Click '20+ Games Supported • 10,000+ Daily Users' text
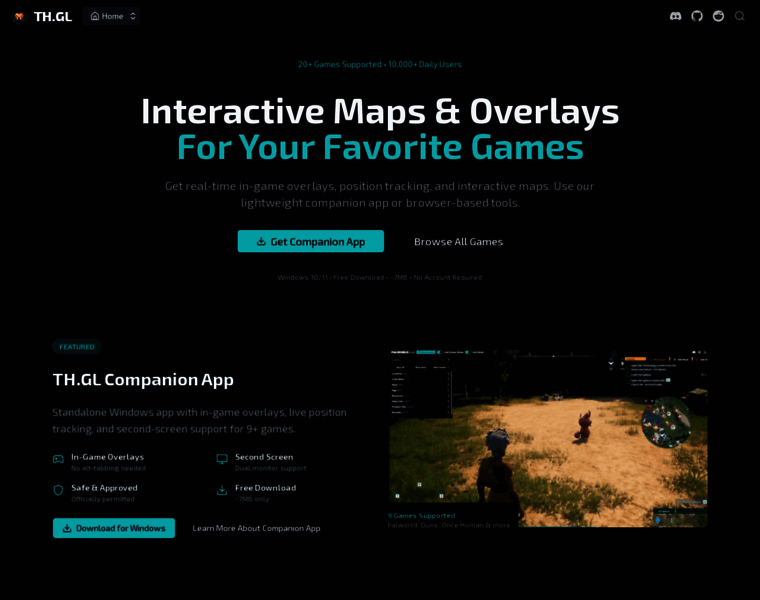This screenshot has width=760, height=600. tap(380, 64)
